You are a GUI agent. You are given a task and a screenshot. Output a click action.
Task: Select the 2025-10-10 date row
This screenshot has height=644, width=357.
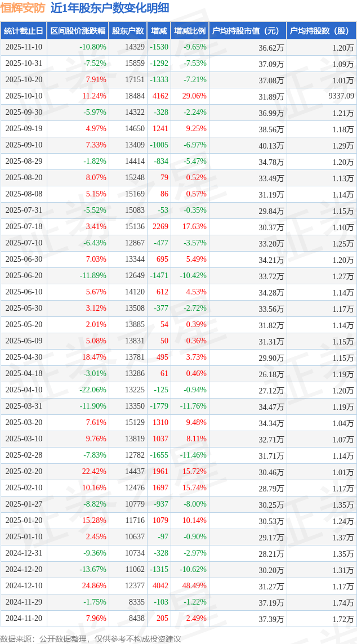pyautogui.click(x=23, y=96)
